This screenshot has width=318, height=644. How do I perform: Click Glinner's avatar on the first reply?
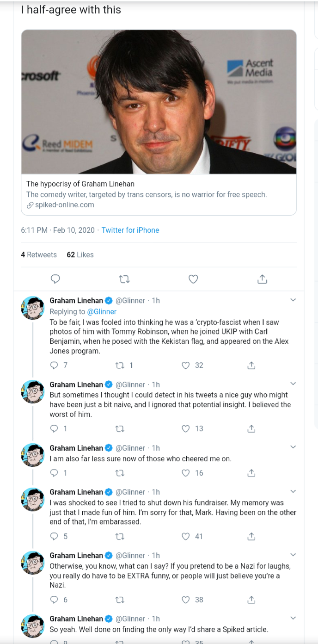pyautogui.click(x=33, y=308)
